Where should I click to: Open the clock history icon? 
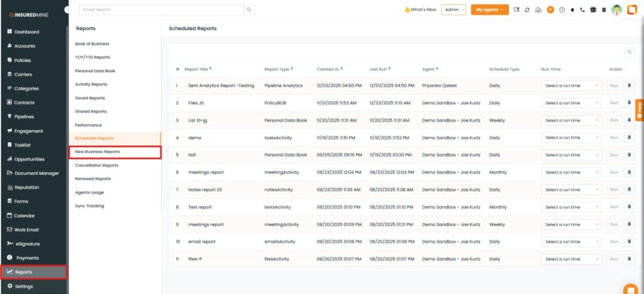click(x=562, y=10)
